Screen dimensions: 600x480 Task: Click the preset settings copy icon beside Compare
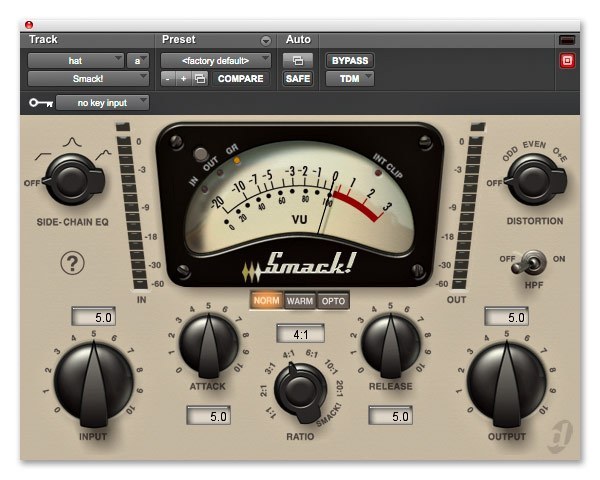[200, 78]
